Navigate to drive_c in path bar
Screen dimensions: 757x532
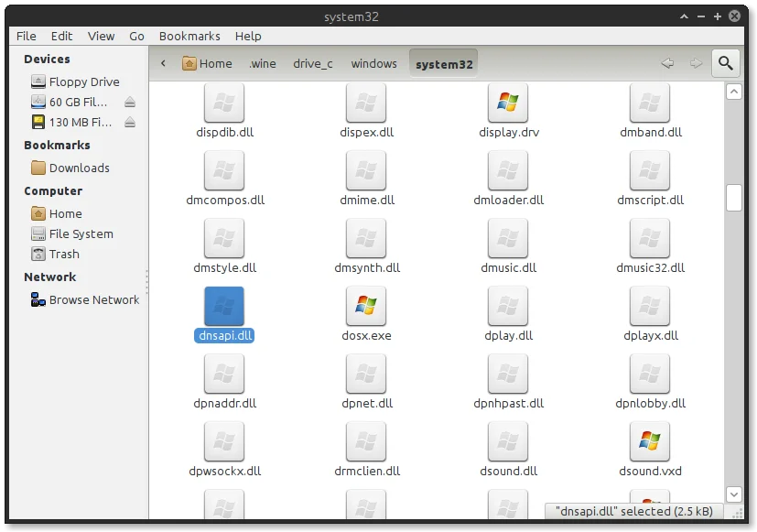[313, 64]
